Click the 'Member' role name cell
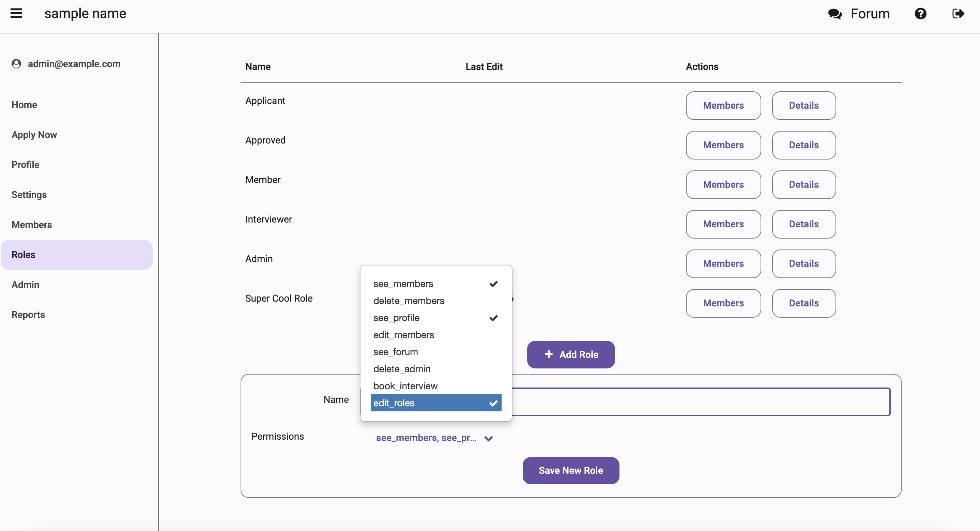Image resolution: width=980 pixels, height=531 pixels. point(263,179)
